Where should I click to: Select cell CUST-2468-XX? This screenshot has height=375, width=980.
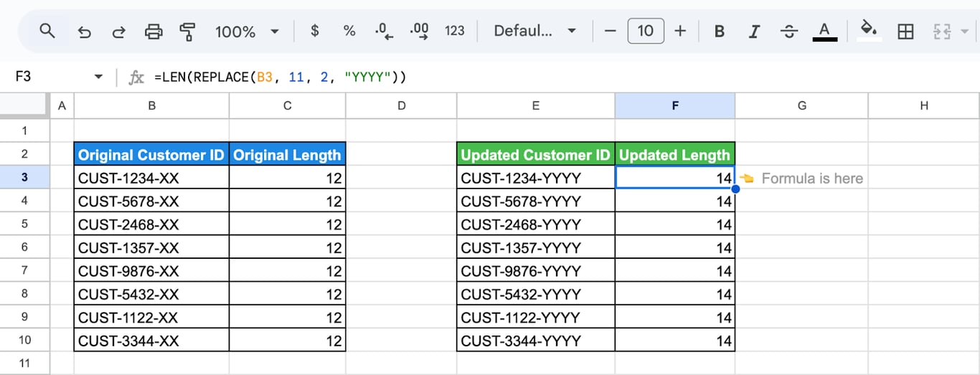click(152, 224)
